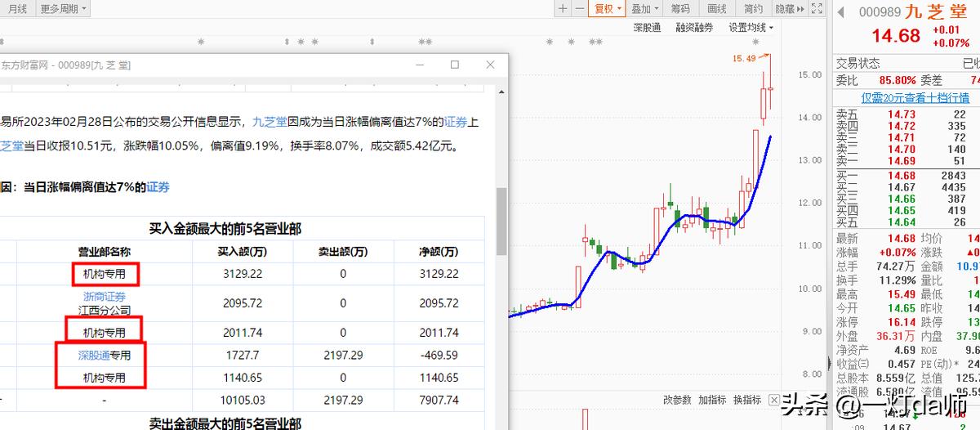The height and width of the screenshot is (430, 980).
Task: Click 换指标 to switch indicator
Action: (x=747, y=400)
